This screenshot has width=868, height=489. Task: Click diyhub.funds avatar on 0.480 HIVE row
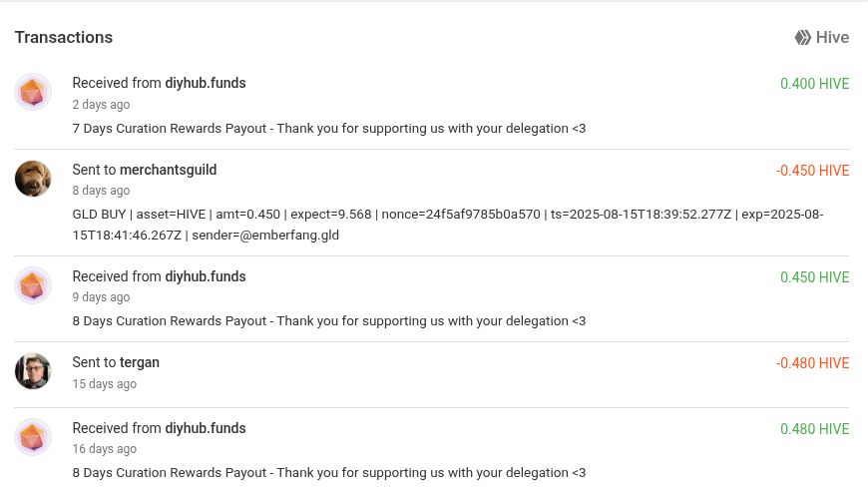pyautogui.click(x=33, y=437)
